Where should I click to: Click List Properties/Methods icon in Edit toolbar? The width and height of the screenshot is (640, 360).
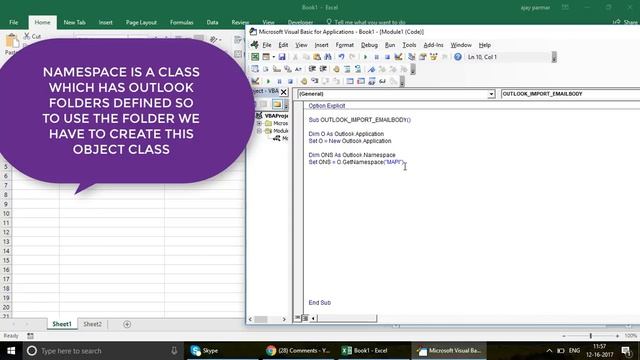tap(255, 69)
